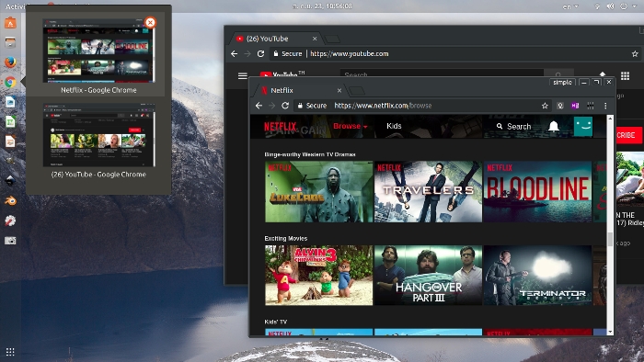The width and height of the screenshot is (644, 362).
Task: Close the Netflix tab
Action: click(339, 90)
